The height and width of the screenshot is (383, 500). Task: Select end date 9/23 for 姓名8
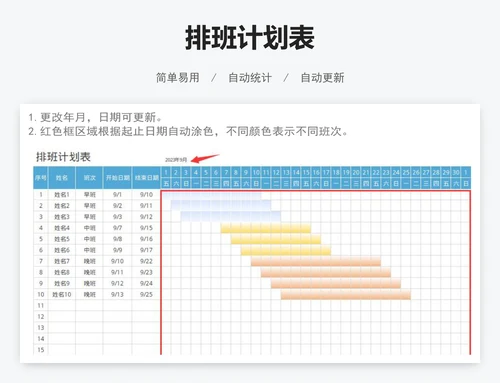pos(146,272)
